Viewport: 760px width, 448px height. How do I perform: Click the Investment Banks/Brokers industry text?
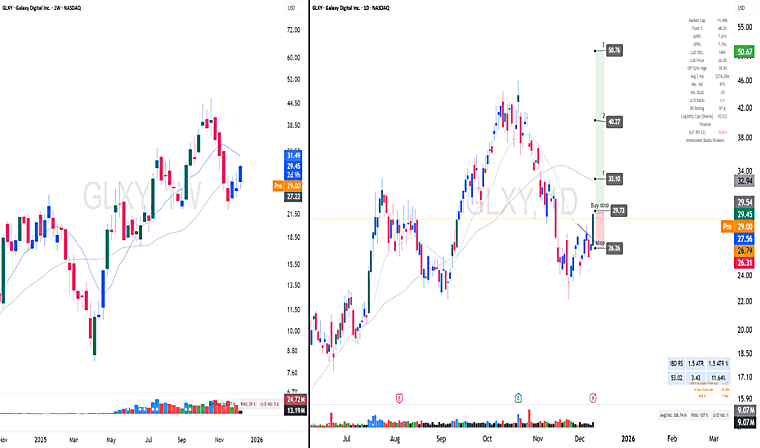coord(705,140)
